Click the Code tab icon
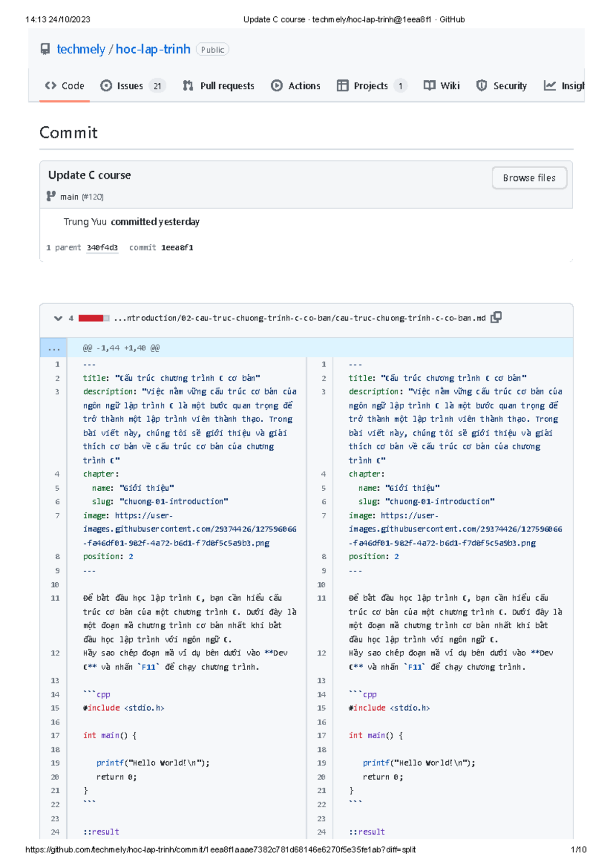 (x=51, y=85)
